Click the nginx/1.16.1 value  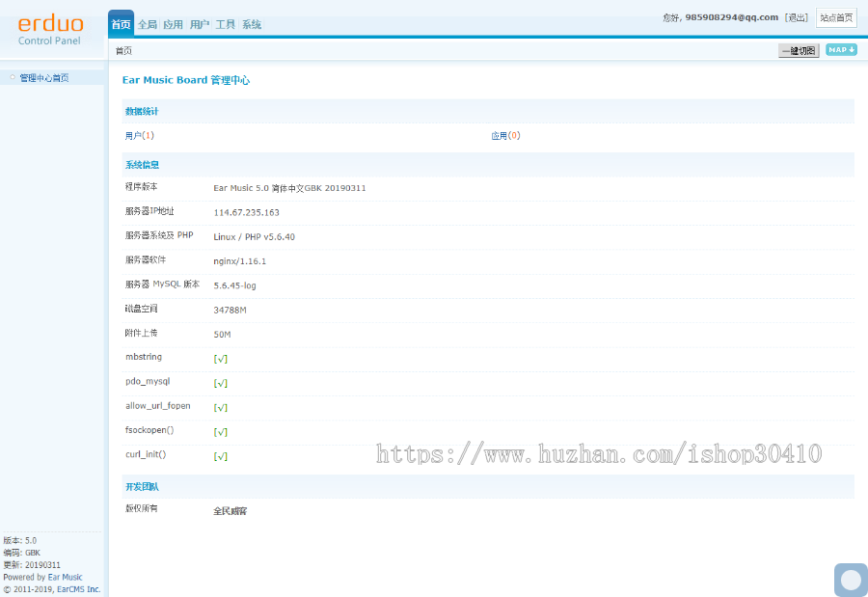[x=240, y=261]
